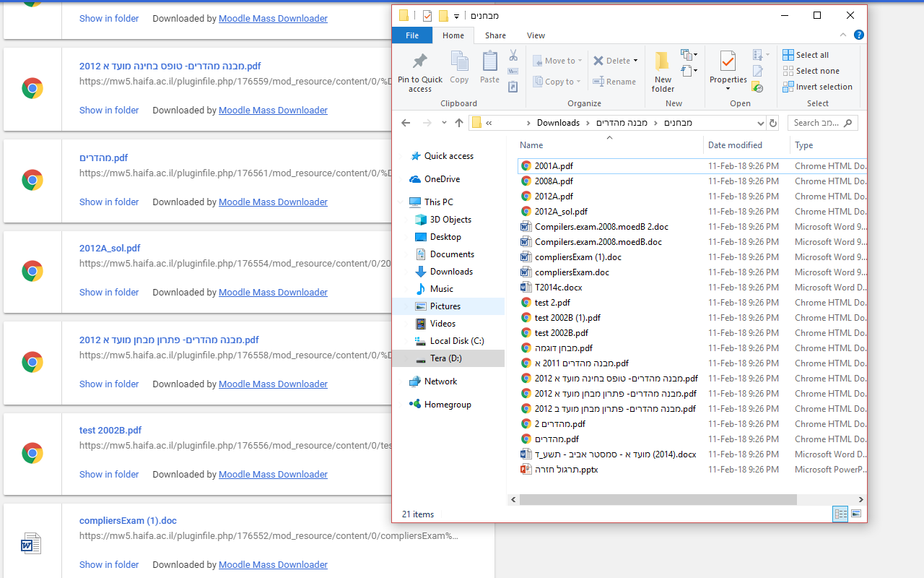Click the Edit icon in Open group
Viewport: 924px width, 578px height.
[757, 71]
